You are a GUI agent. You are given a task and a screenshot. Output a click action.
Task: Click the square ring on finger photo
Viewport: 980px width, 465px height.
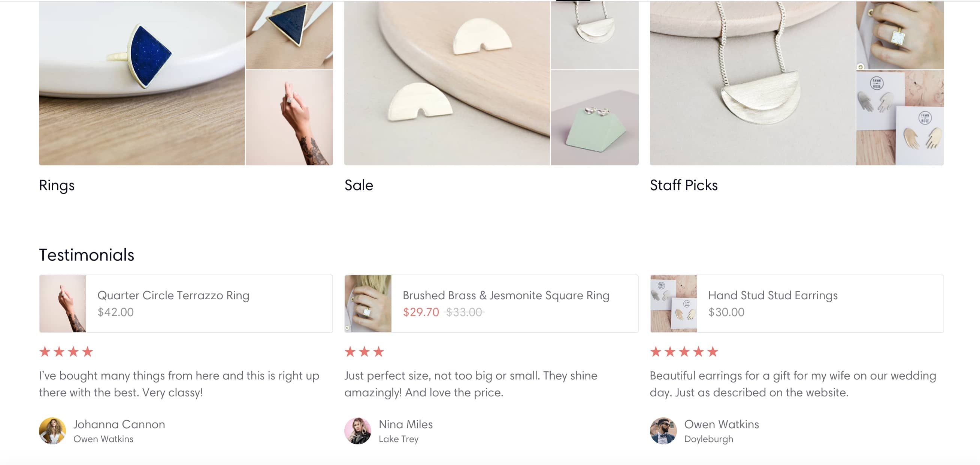point(900,35)
